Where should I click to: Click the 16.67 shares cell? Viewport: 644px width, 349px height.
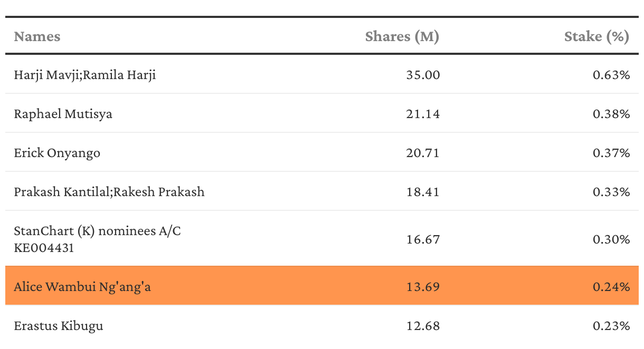click(423, 239)
